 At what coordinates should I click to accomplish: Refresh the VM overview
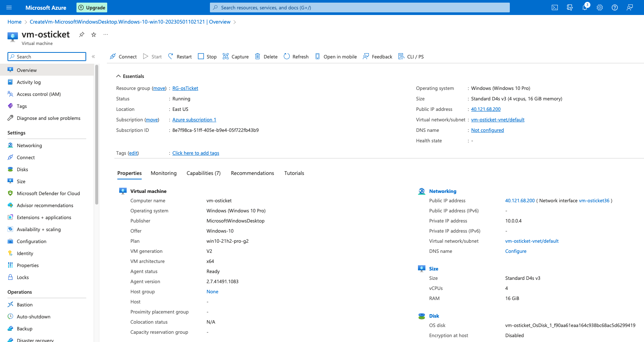(x=296, y=56)
